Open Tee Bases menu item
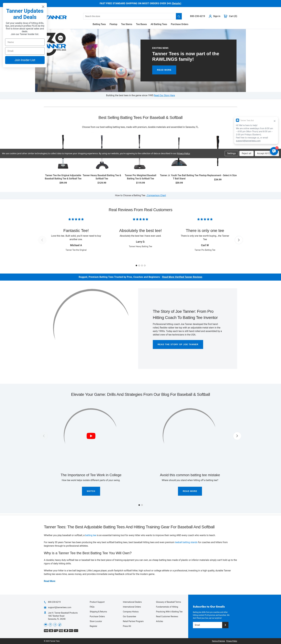This screenshot has height=644, width=281. 141,24
